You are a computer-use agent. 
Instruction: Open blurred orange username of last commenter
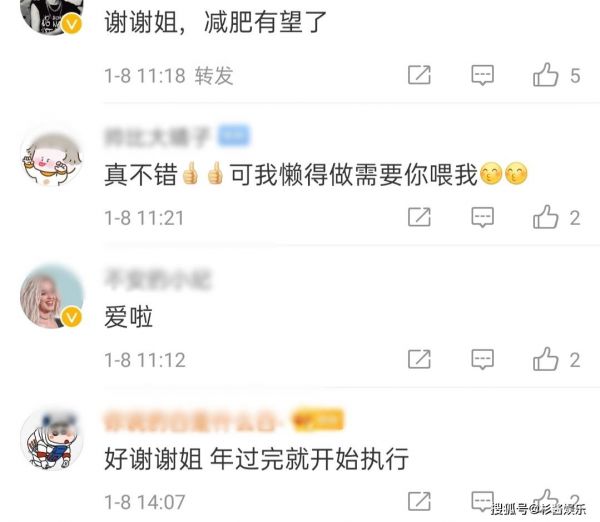point(190,421)
